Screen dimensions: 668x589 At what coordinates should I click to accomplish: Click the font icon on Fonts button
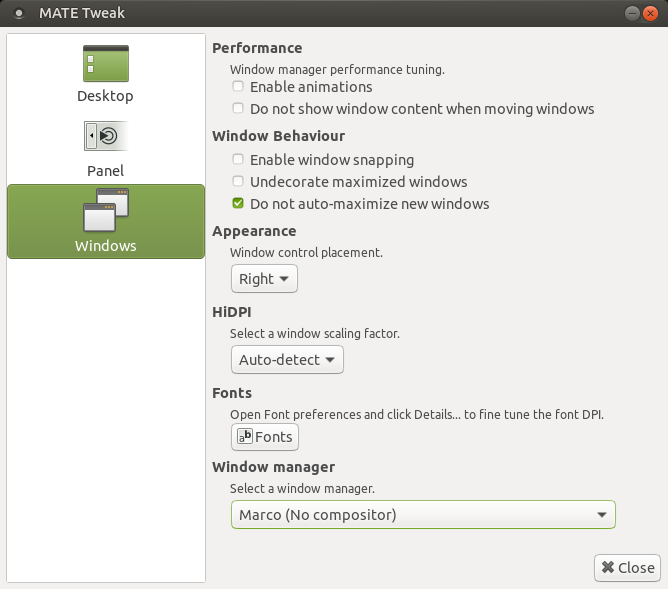pos(244,436)
